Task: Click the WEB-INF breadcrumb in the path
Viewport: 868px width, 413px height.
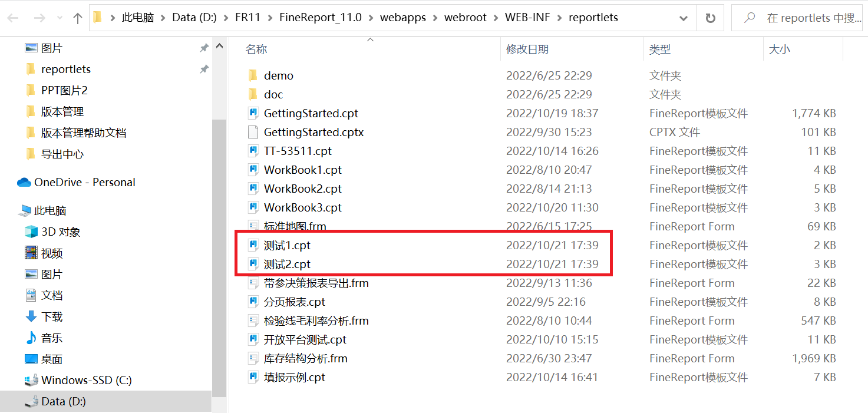Action: click(527, 18)
